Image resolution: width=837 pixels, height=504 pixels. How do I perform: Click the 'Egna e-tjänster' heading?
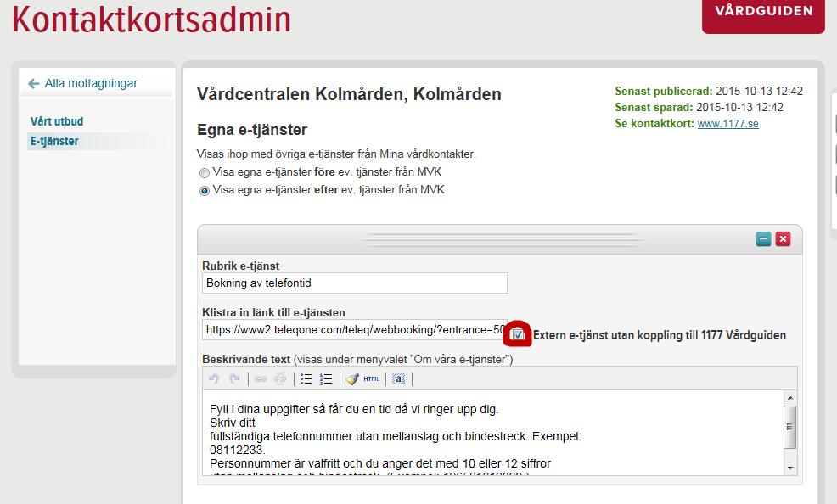252,130
